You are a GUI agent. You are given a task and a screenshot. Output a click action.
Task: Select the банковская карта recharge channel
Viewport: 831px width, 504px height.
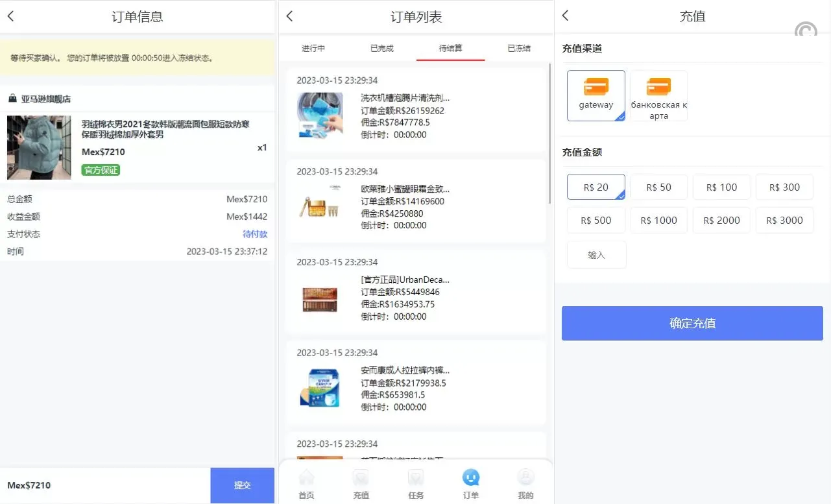[x=658, y=95]
